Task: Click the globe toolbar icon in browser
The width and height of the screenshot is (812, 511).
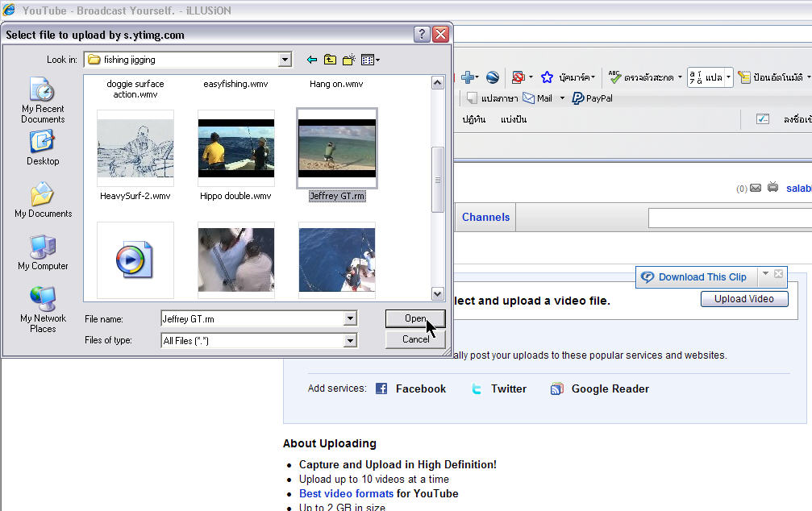Action: pyautogui.click(x=493, y=77)
